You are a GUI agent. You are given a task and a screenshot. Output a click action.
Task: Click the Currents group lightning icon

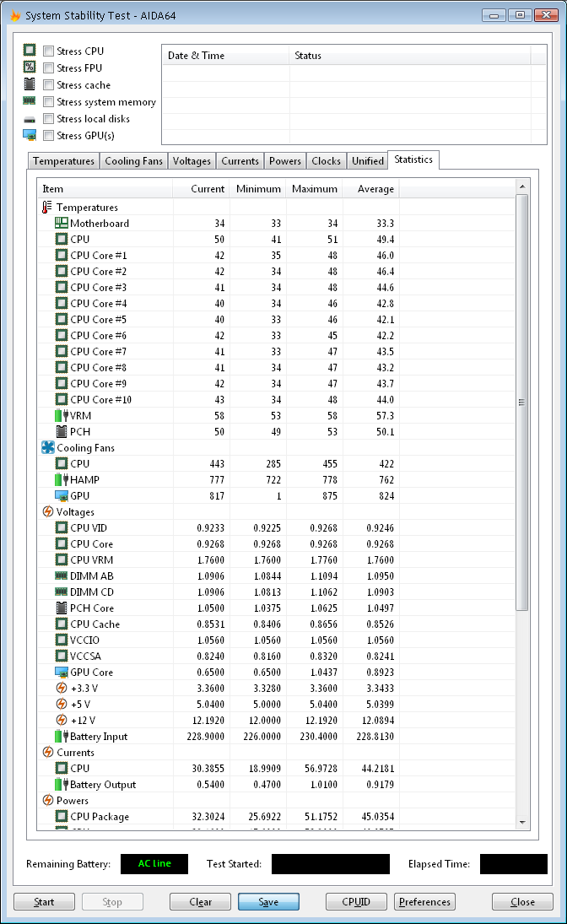tap(48, 752)
